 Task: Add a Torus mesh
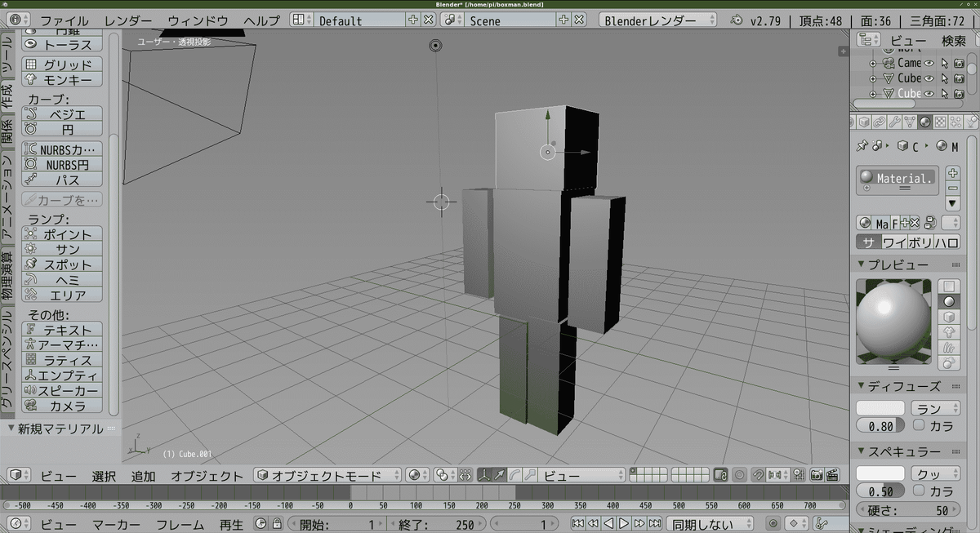pos(61,45)
